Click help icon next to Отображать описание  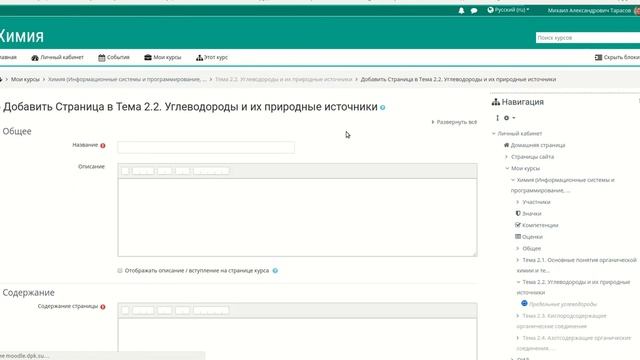[275, 271]
